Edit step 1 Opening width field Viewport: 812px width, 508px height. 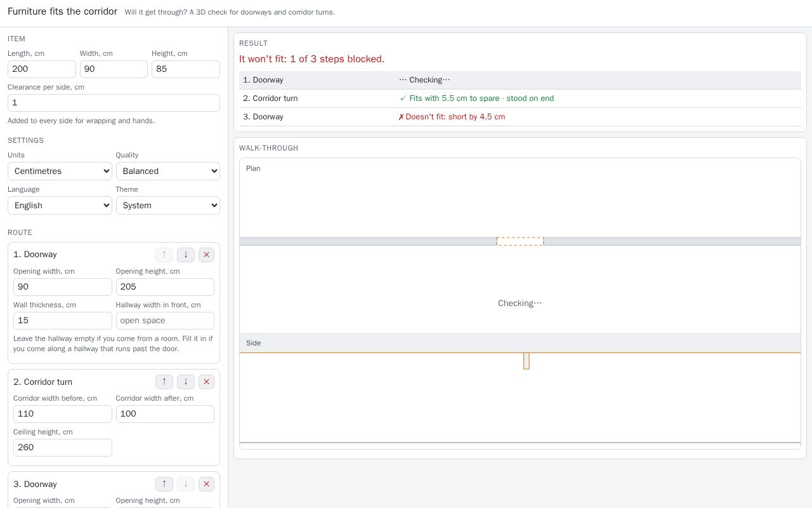click(x=63, y=287)
